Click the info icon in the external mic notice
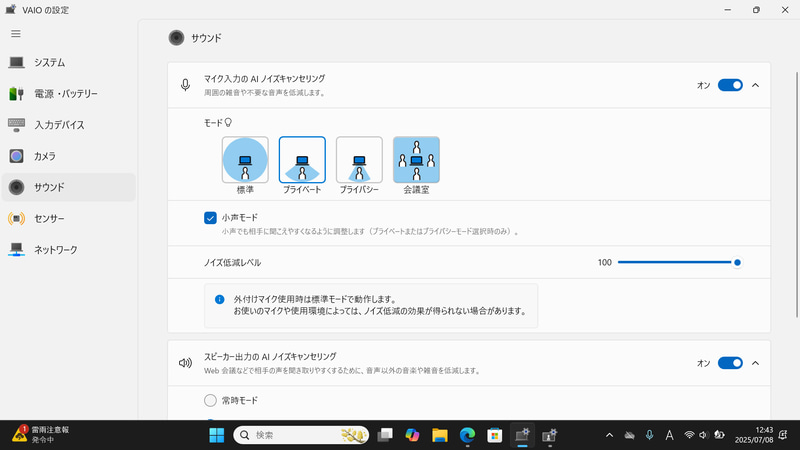The width and height of the screenshot is (800, 450). [x=219, y=299]
